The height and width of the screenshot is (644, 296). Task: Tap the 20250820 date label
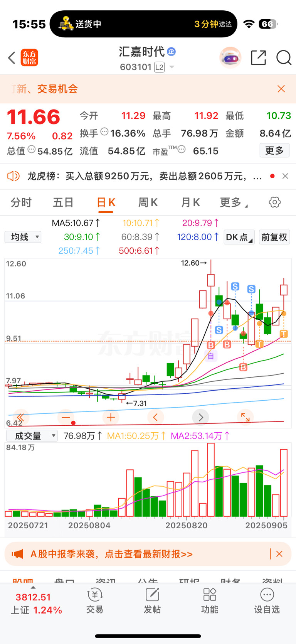tap(187, 525)
